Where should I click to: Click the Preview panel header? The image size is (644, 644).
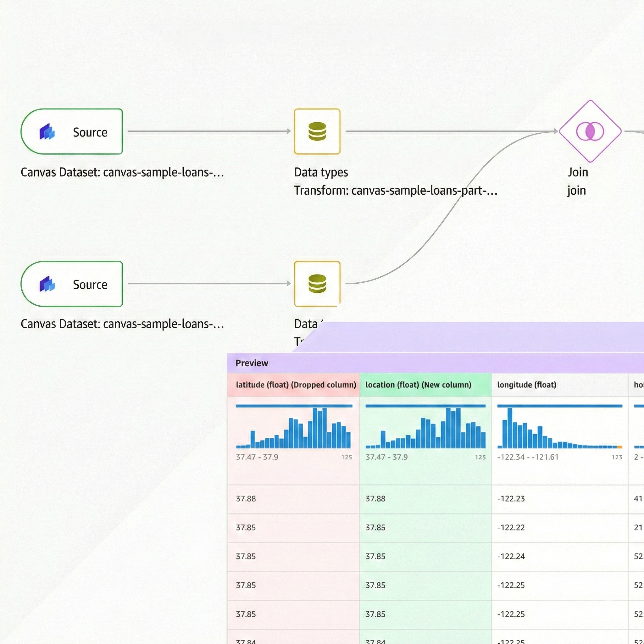435,363
